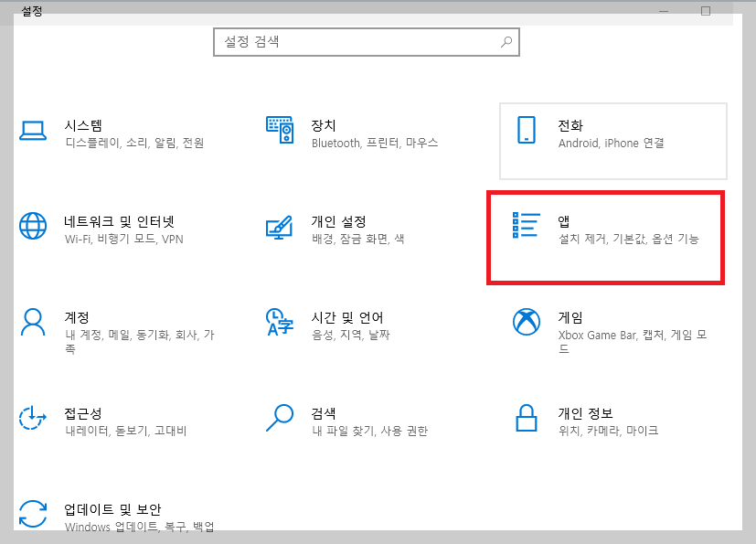Minimize the 설정 window
Viewport: 756px width, 544px height.
coord(664,11)
